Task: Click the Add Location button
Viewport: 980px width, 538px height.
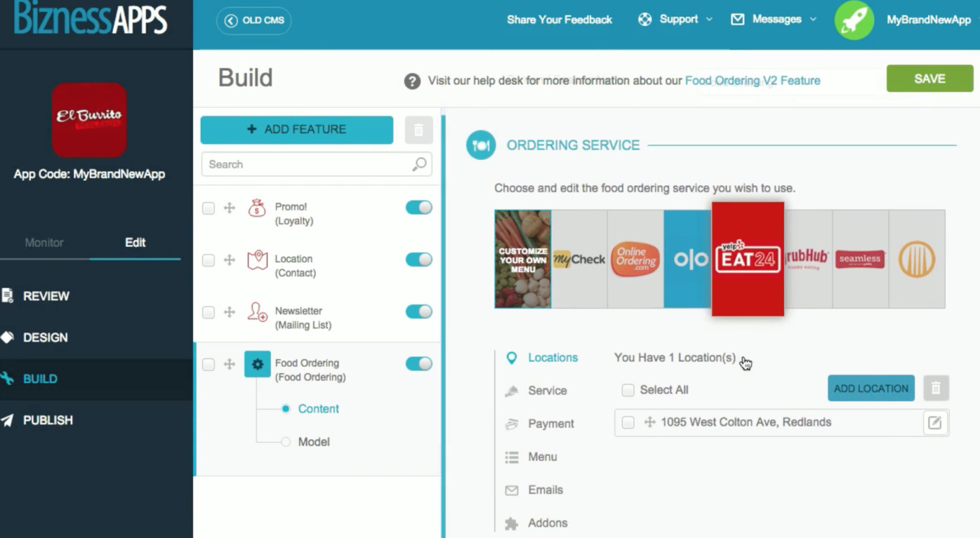Action: (871, 388)
